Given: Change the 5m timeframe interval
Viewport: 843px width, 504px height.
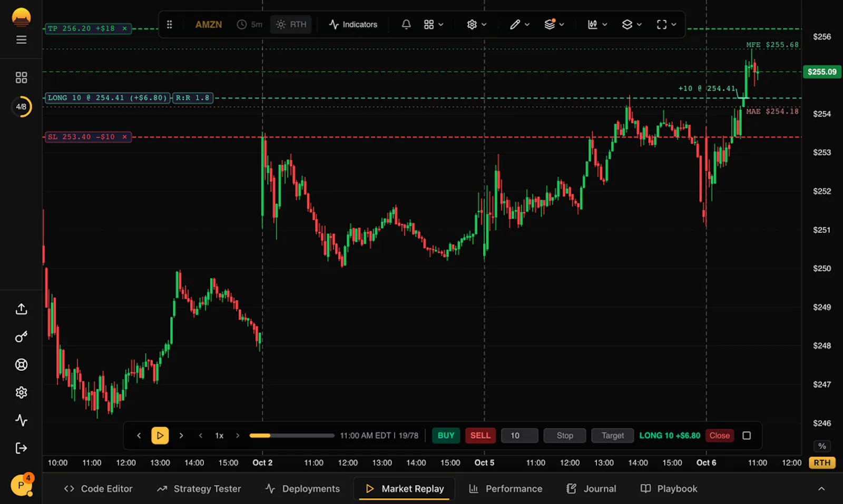Looking at the screenshot, I should (250, 24).
